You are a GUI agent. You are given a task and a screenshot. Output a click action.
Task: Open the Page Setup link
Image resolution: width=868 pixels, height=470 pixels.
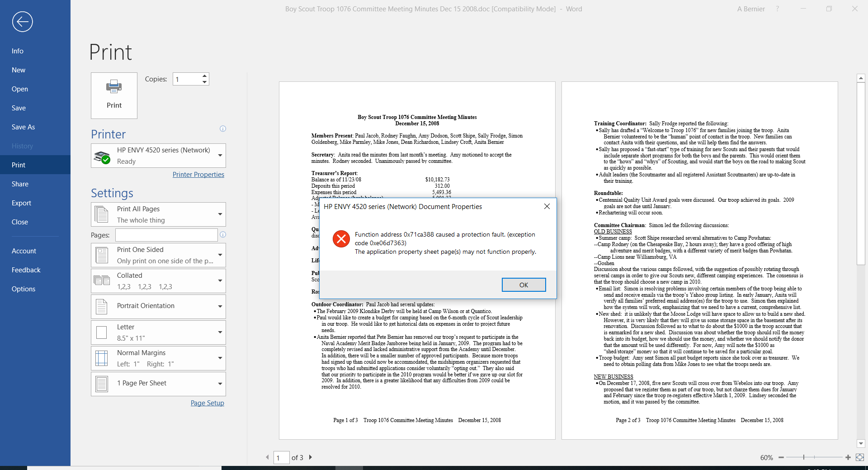click(x=208, y=403)
